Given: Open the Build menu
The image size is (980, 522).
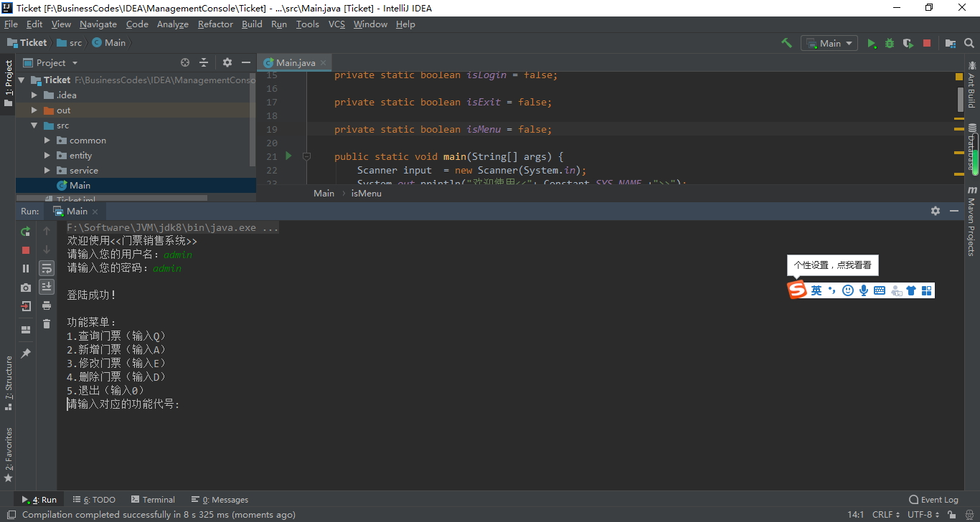Looking at the screenshot, I should (x=252, y=24).
